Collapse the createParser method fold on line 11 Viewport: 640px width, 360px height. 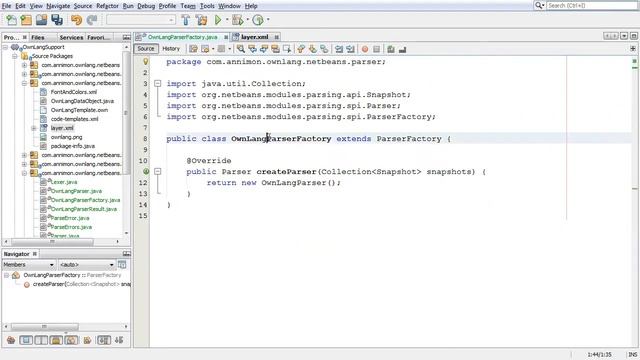tap(158, 172)
